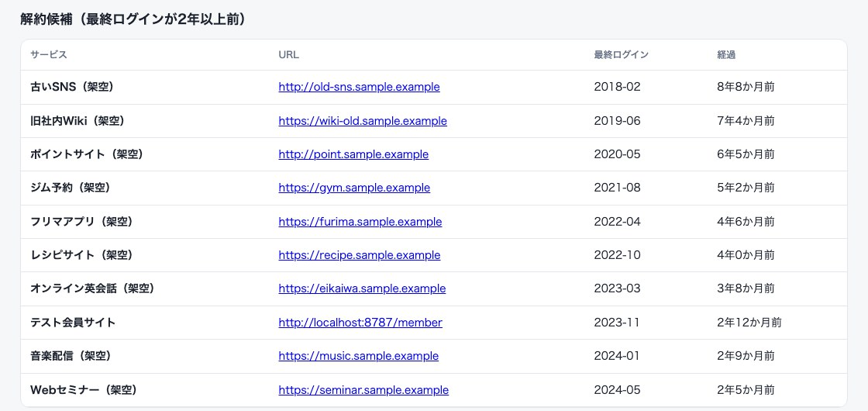
Task: Click the URL column header
Action: [288, 55]
